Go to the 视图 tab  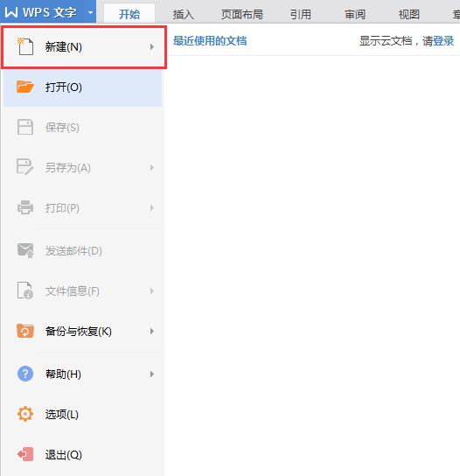[408, 14]
